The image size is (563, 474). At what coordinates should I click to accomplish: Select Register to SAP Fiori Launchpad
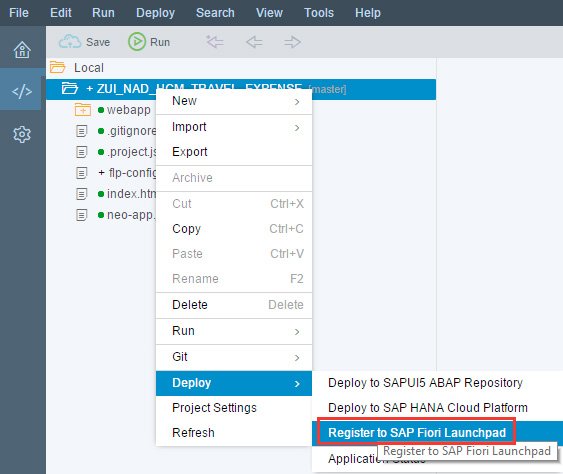pos(437,433)
